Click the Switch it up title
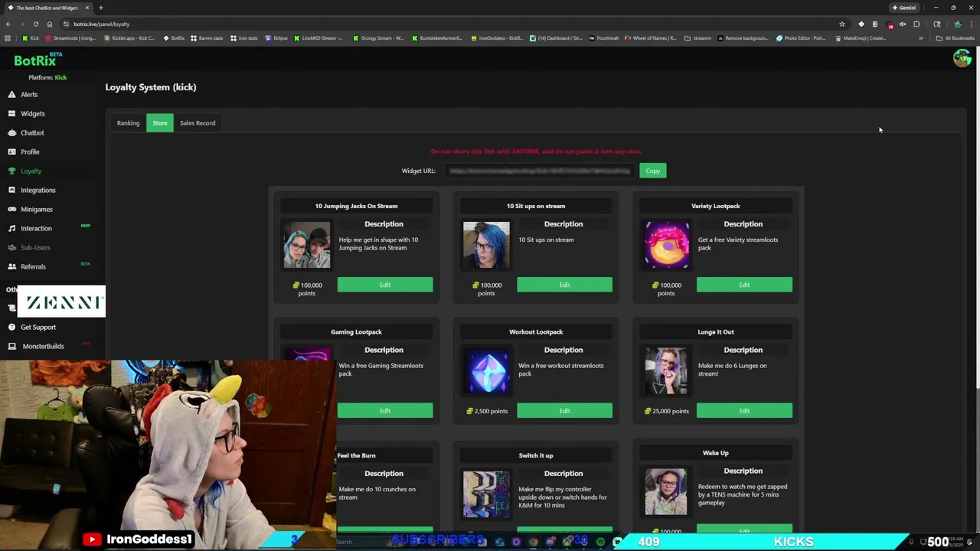 click(x=536, y=455)
